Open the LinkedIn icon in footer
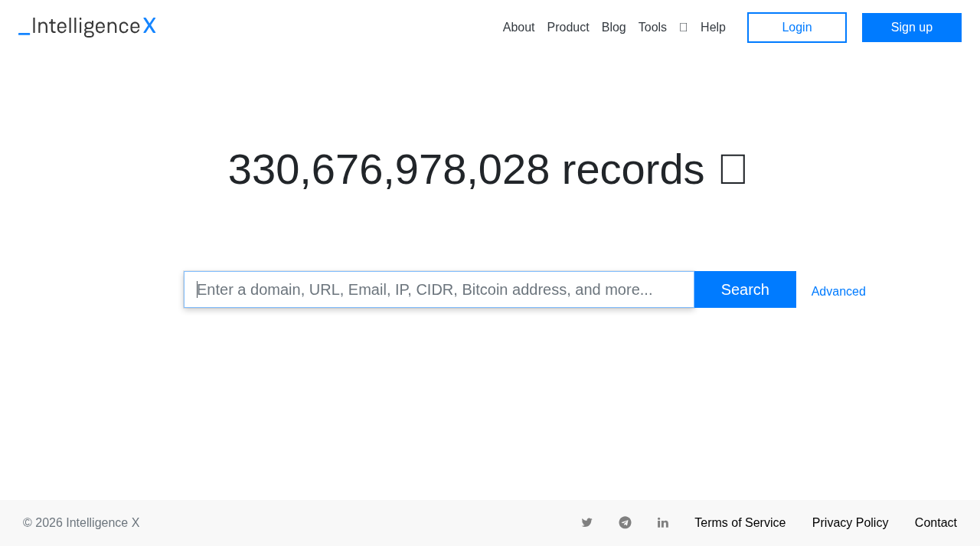Viewport: 980px width, 546px height. tap(663, 522)
